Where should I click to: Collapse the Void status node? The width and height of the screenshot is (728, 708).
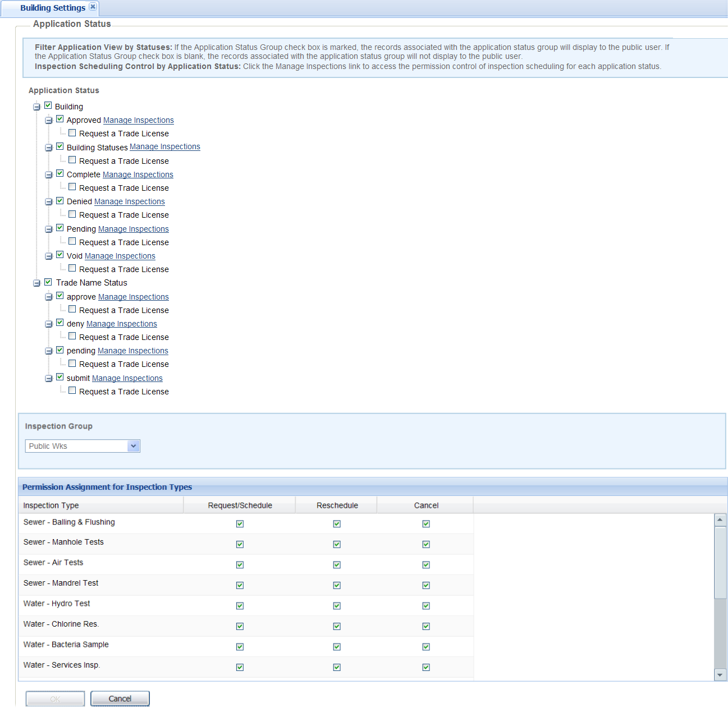coord(49,256)
